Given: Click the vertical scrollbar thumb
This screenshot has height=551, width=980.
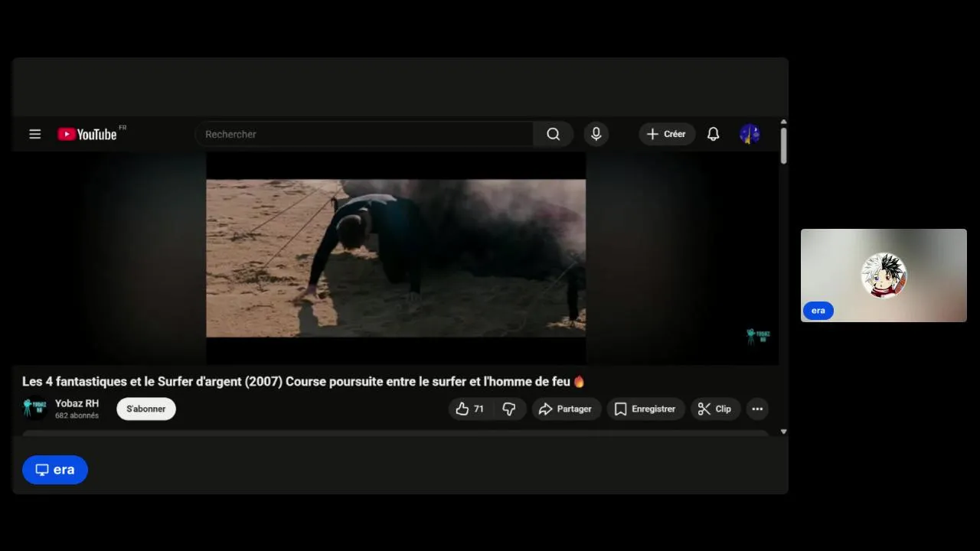Looking at the screenshot, I should [x=783, y=145].
